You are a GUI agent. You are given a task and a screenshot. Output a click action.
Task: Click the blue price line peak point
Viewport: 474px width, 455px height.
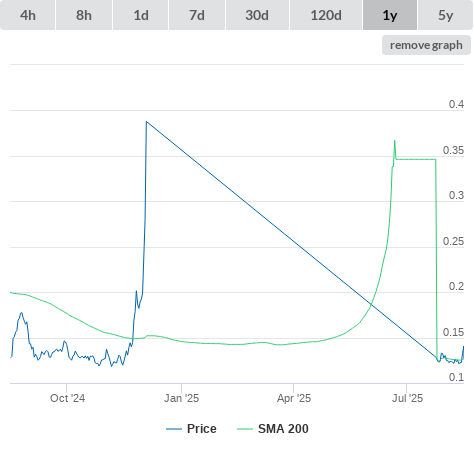146,122
